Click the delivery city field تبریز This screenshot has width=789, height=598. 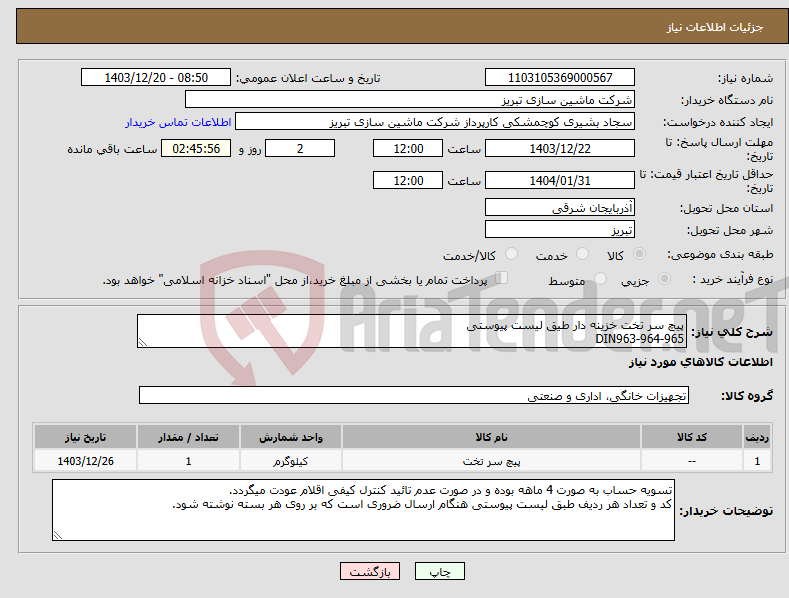[x=560, y=230]
